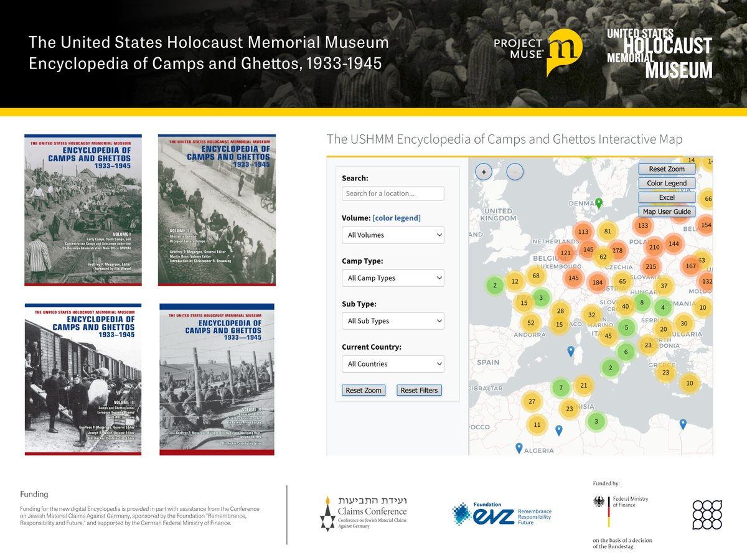This screenshot has width=747, height=560.
Task: Click Reset Zoom in the filter panel
Action: pyautogui.click(x=364, y=390)
